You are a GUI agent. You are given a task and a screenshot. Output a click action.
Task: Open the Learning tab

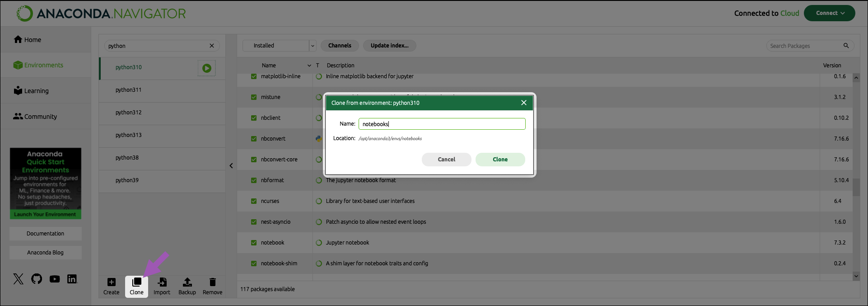46,91
